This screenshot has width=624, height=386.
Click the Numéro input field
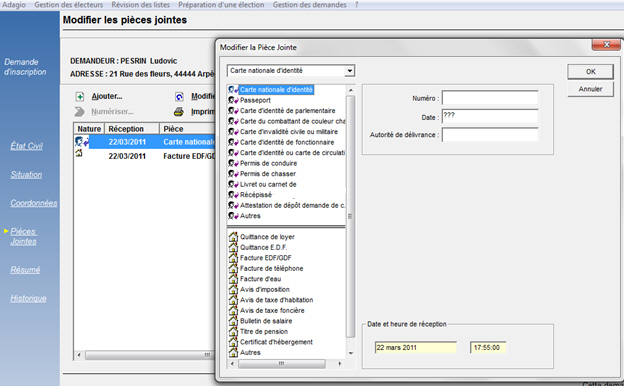click(490, 98)
